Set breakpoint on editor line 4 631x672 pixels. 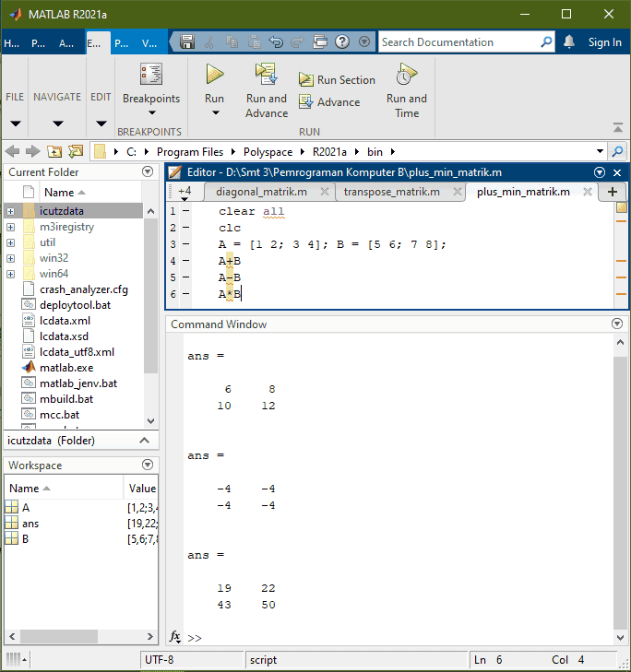(185, 261)
